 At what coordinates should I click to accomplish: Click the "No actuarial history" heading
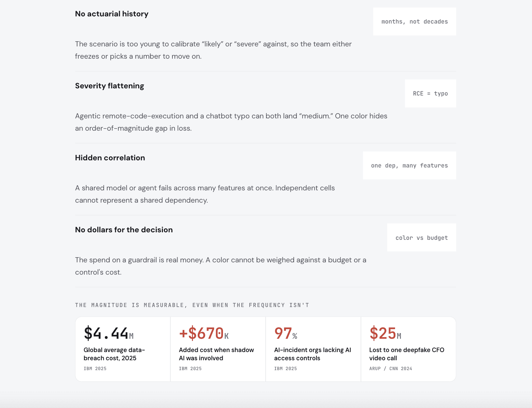[112, 14]
